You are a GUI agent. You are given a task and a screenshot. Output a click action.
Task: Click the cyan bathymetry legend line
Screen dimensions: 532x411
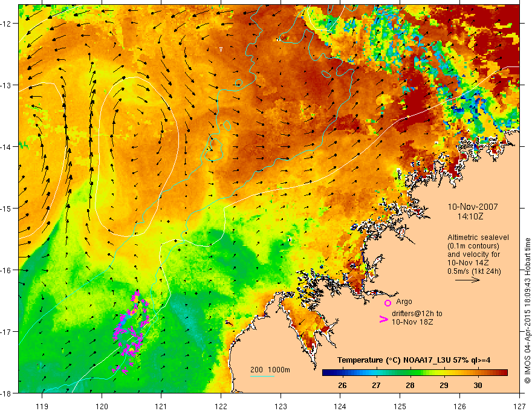coord(262,376)
